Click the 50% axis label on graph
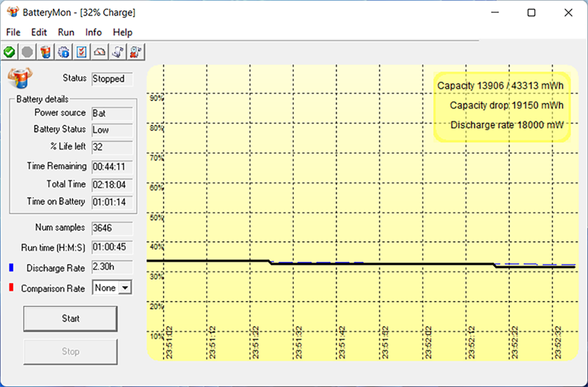Viewport: 588px width, 387px height. coord(157,218)
